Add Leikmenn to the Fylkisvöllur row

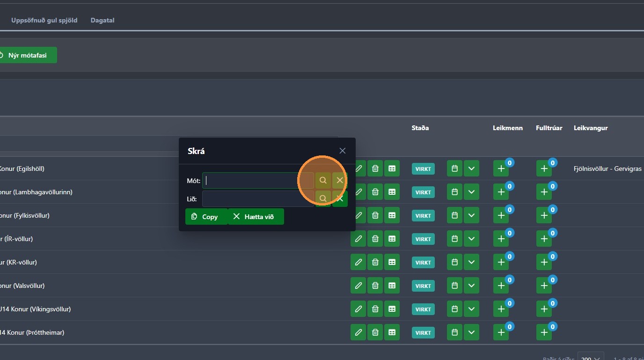coord(501,215)
